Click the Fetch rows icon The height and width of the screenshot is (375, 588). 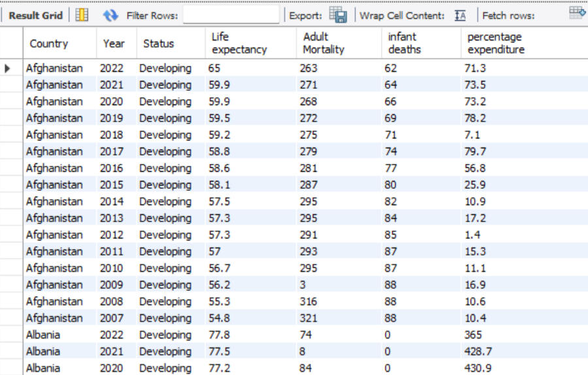pos(576,12)
